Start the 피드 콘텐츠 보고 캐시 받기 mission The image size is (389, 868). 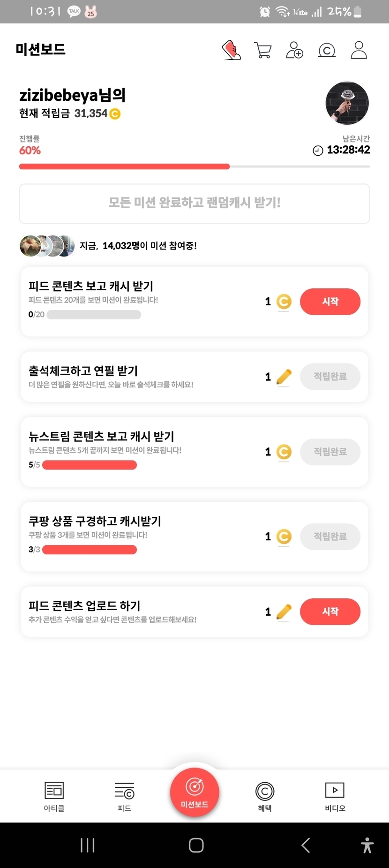coord(330,302)
